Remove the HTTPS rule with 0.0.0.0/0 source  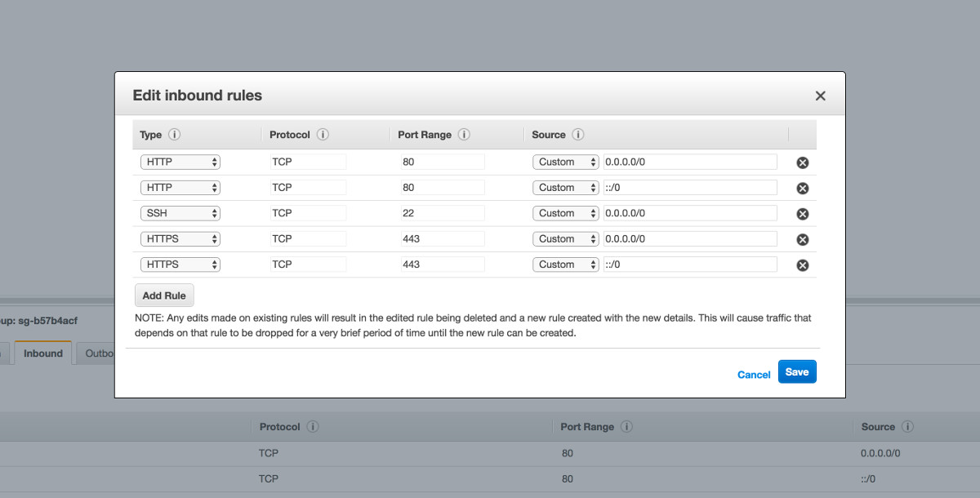tap(802, 238)
